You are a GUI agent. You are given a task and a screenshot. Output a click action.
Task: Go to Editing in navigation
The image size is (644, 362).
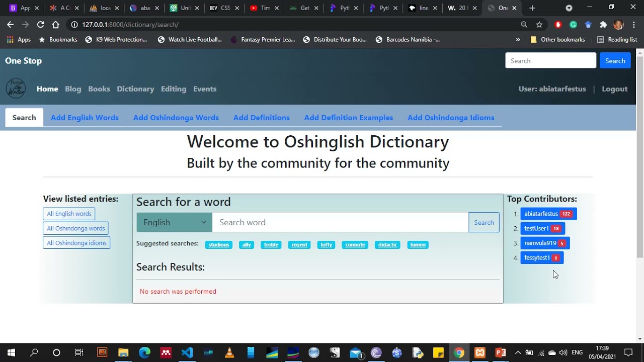tap(174, 89)
